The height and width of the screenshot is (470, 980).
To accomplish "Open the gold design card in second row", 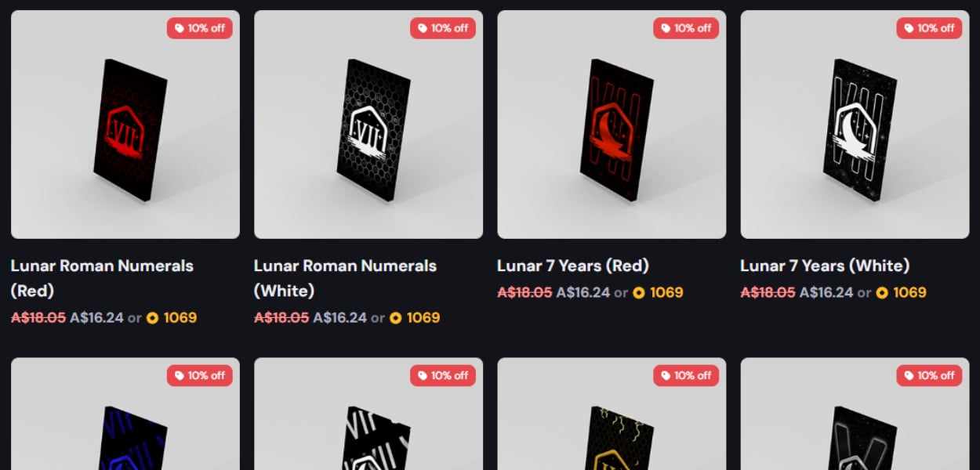I will pyautogui.click(x=612, y=414).
